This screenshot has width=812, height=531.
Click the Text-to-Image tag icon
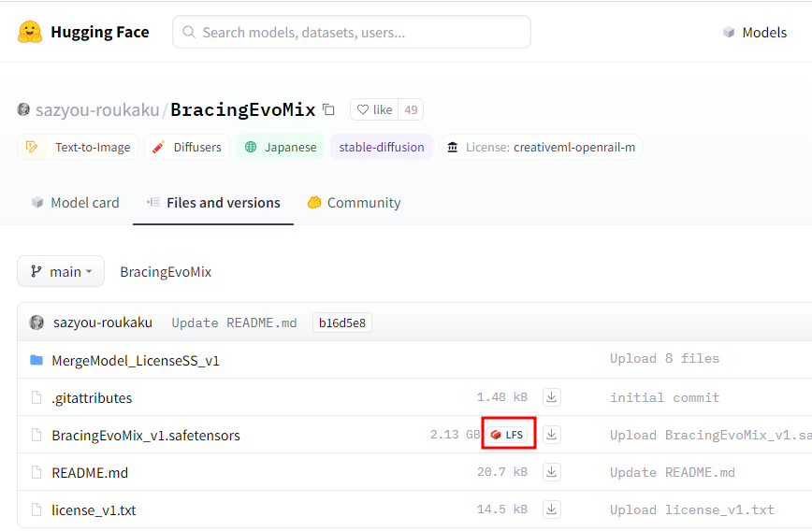point(32,147)
